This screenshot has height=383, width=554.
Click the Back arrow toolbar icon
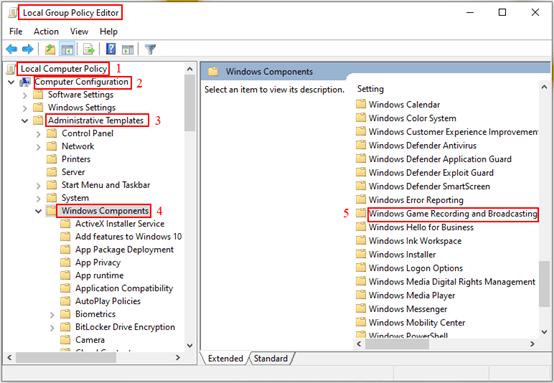[12, 49]
